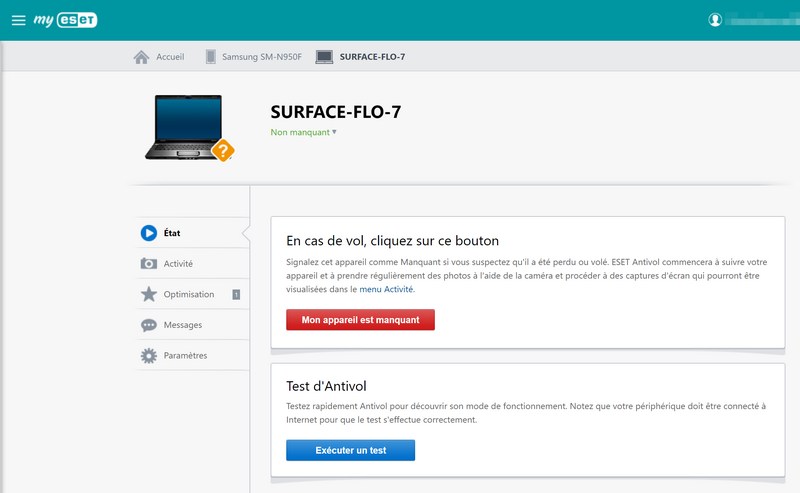Select SURFACE-FLO-7 in the breadcrumb
This screenshot has width=800, height=493.
tap(372, 57)
